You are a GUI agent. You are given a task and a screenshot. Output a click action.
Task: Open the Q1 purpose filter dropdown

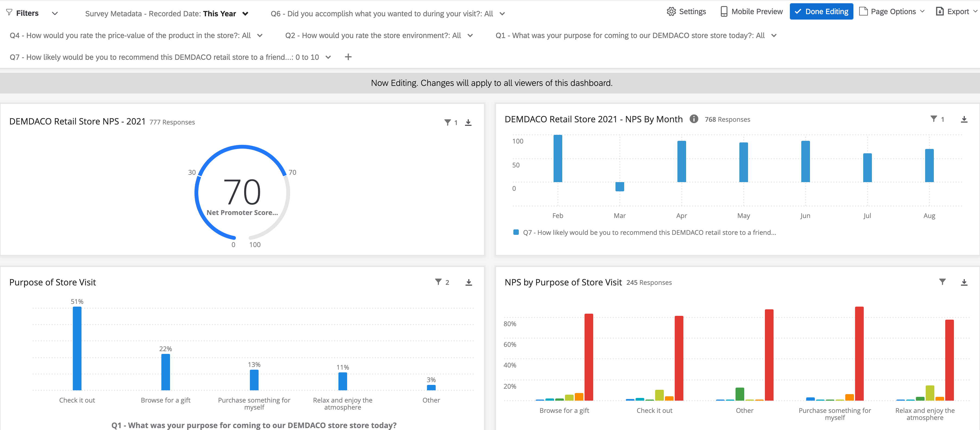click(x=636, y=35)
